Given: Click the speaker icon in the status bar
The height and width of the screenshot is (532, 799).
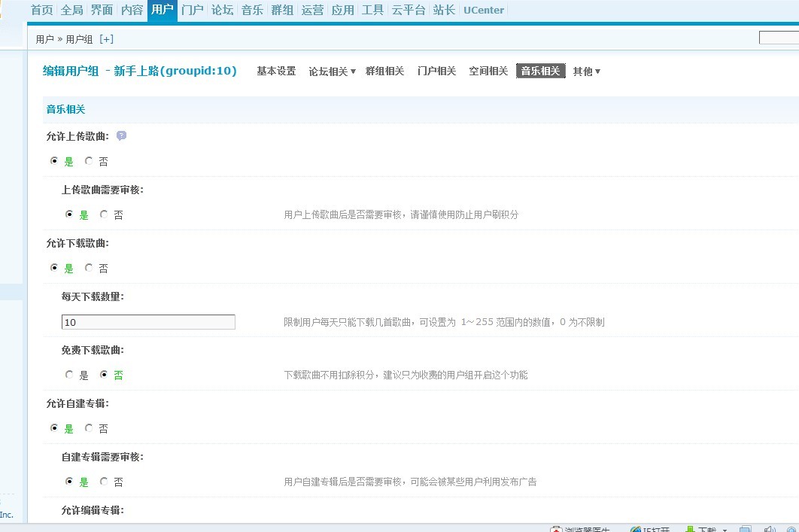Looking at the screenshot, I should 770,529.
